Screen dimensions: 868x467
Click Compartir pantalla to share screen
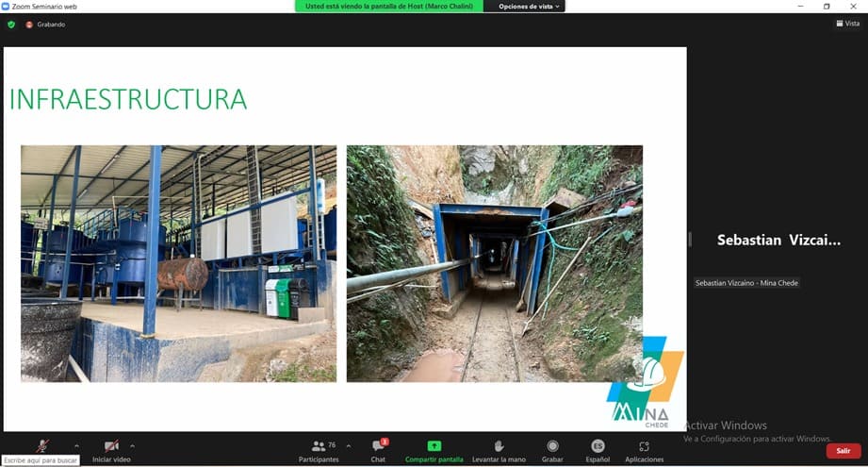[434, 451]
